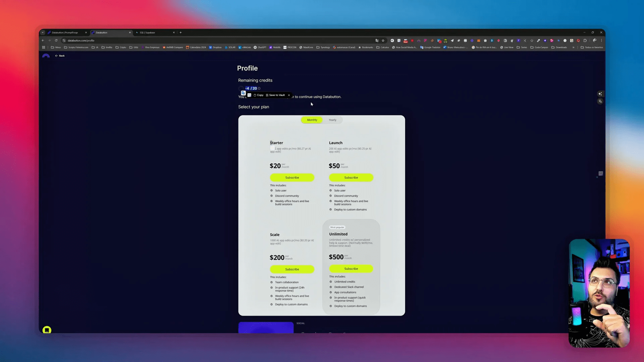Click Copy in the selection popup
The height and width of the screenshot is (362, 644).
[259, 95]
